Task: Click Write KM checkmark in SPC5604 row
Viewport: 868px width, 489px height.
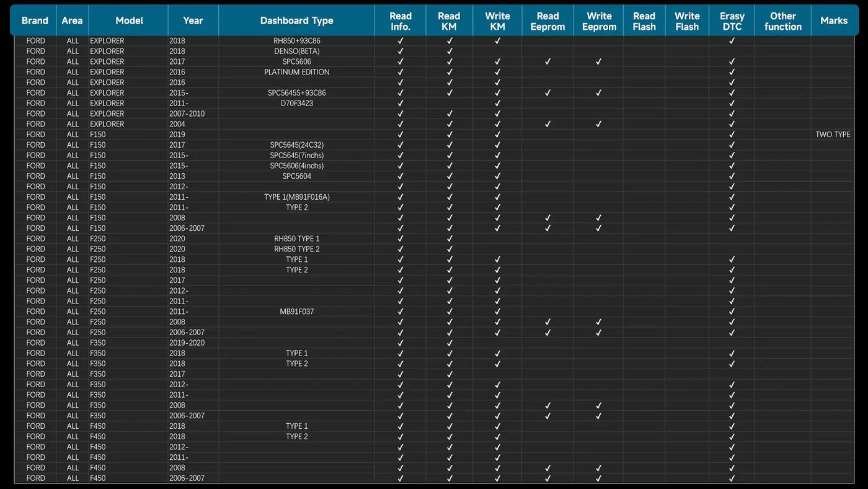Action: coord(497,176)
